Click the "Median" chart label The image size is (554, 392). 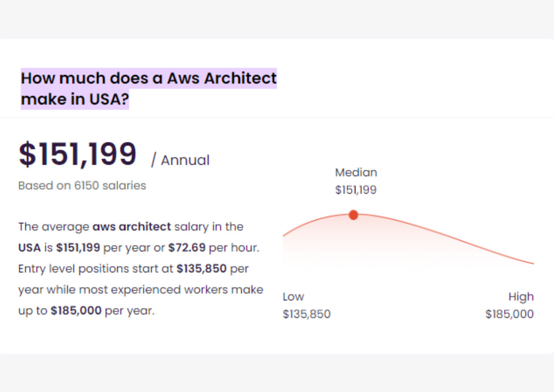[x=356, y=172]
